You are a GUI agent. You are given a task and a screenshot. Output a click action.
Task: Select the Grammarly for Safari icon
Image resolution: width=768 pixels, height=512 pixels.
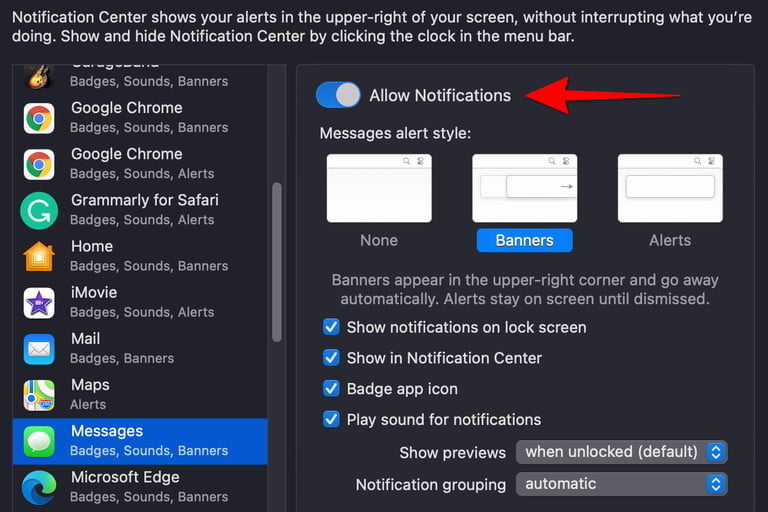(39, 210)
